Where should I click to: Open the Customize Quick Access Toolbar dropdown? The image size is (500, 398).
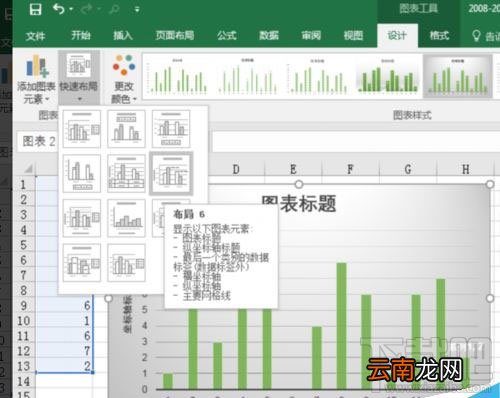tap(137, 9)
